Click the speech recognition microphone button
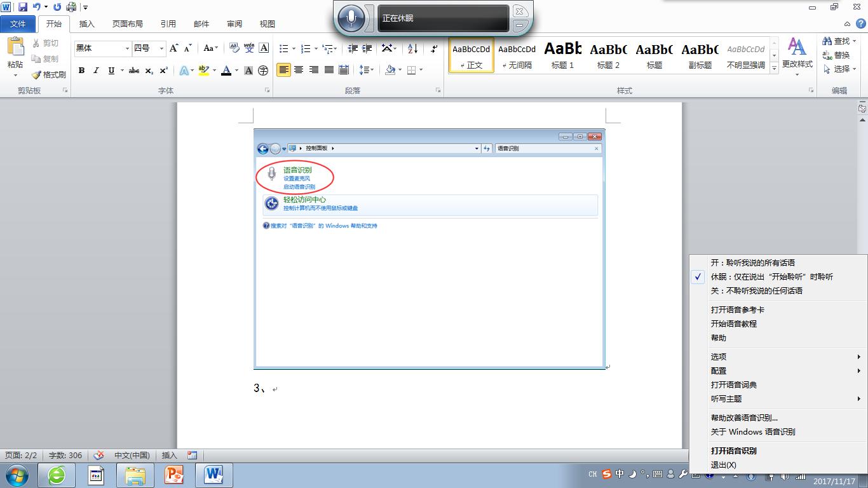 351,18
